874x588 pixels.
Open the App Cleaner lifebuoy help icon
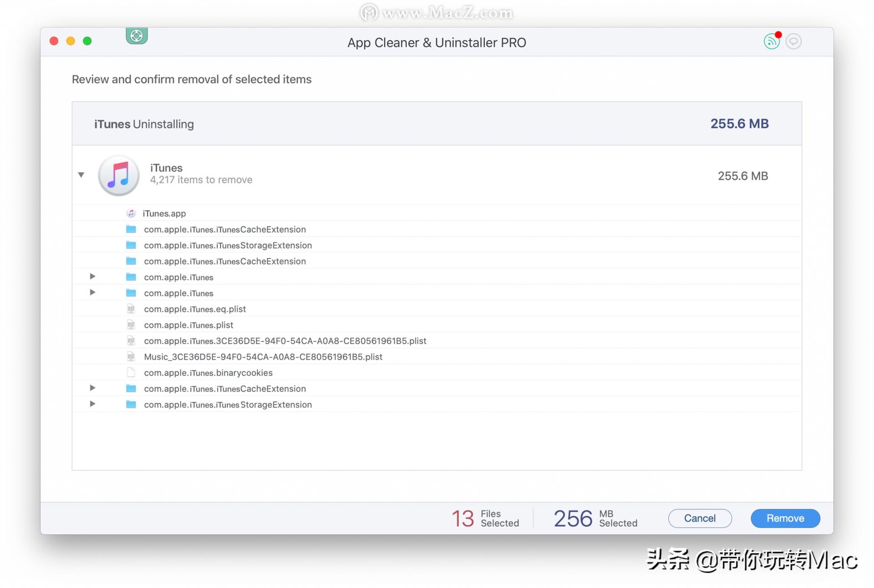pos(137,35)
